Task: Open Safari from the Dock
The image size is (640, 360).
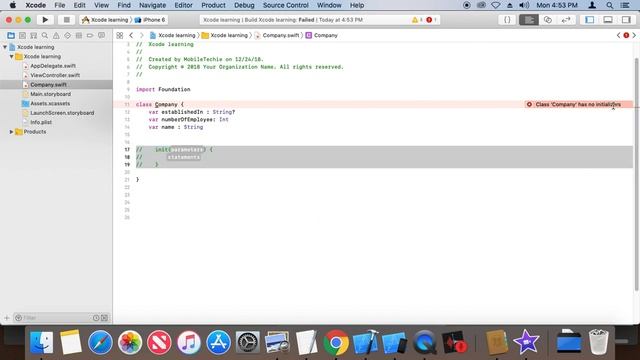Action: [100, 342]
